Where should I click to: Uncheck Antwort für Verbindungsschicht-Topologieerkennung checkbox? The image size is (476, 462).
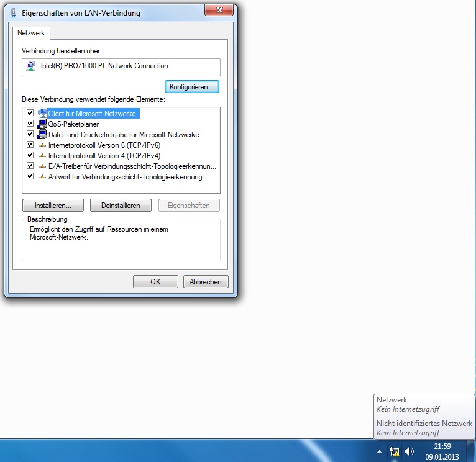(30, 176)
